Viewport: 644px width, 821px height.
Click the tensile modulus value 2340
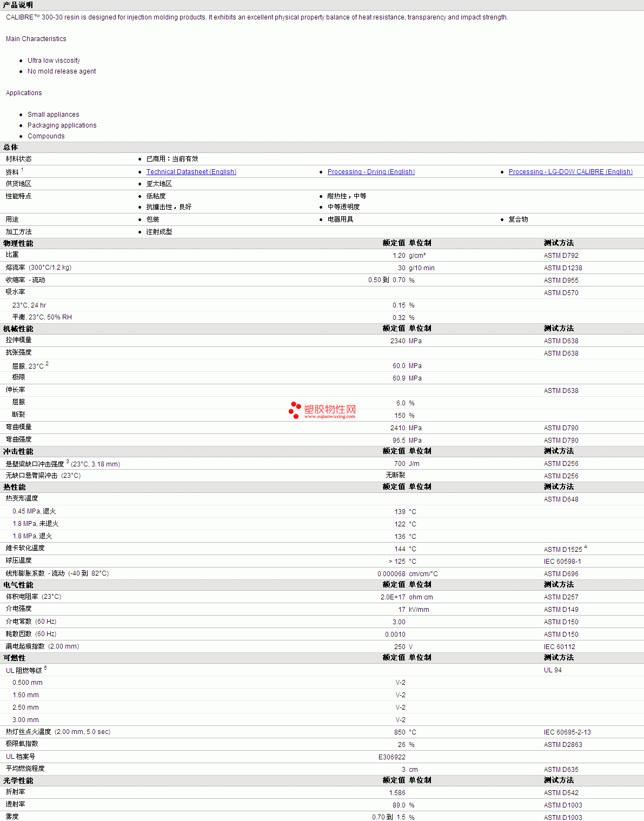click(397, 341)
